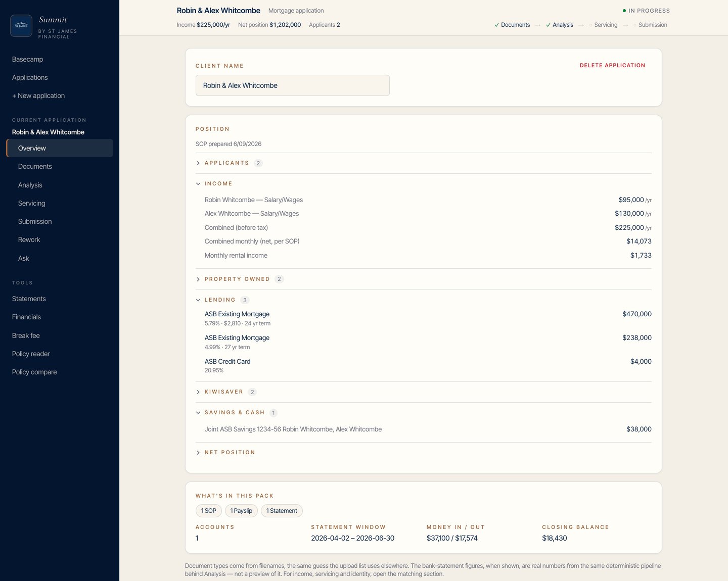Jump to Analysis step in progress tracker
Viewport: 728px width, 581px height.
click(x=560, y=25)
